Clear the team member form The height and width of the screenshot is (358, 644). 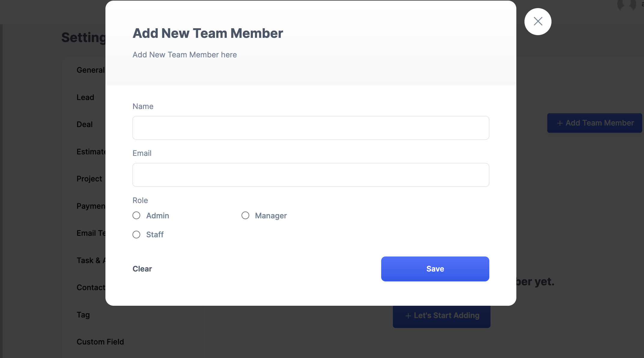click(x=142, y=269)
